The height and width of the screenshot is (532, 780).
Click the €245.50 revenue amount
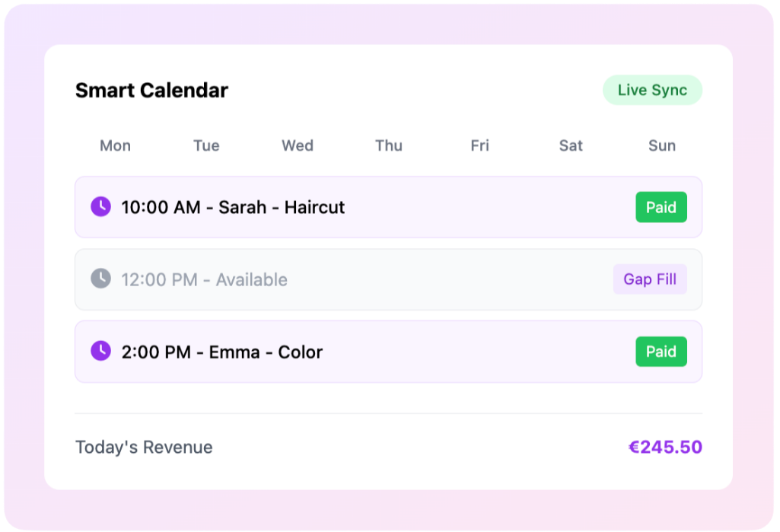665,447
